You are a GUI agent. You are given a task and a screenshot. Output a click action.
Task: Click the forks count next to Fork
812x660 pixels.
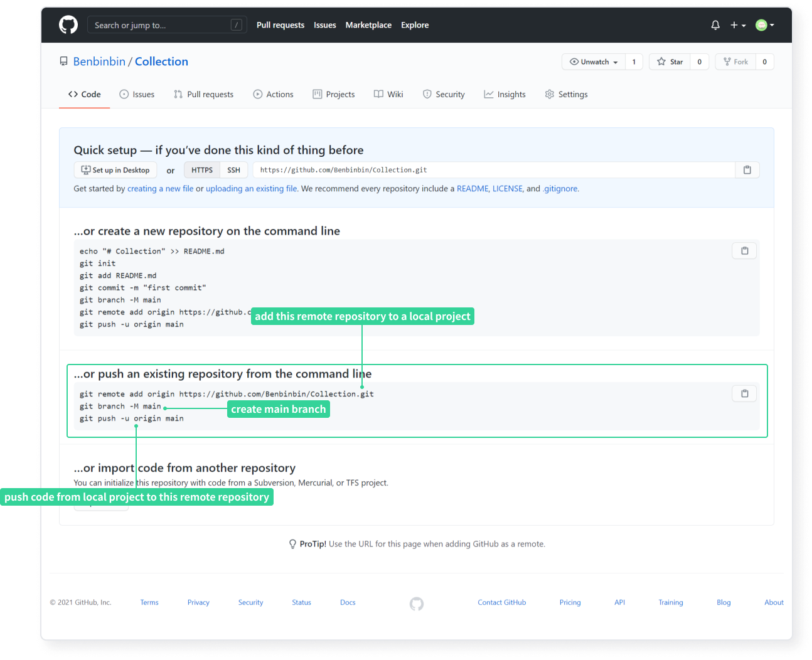764,61
